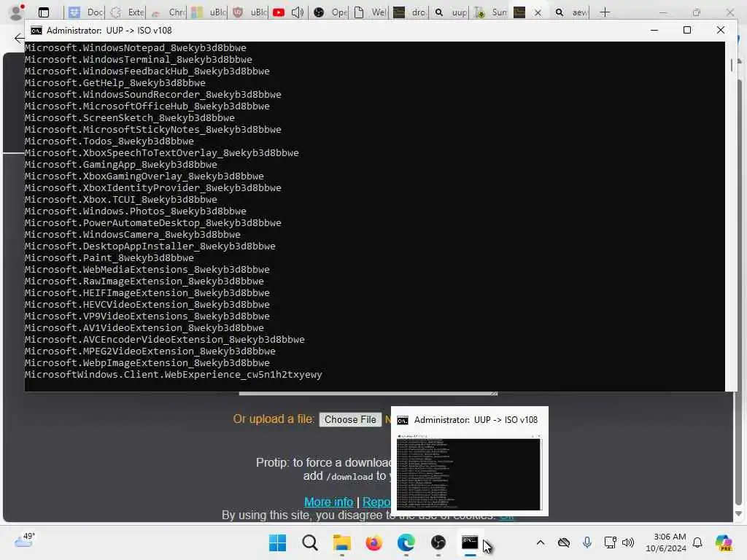Switch to the Exte browser tab
Viewport: 747px width, 560px height.
[127, 12]
